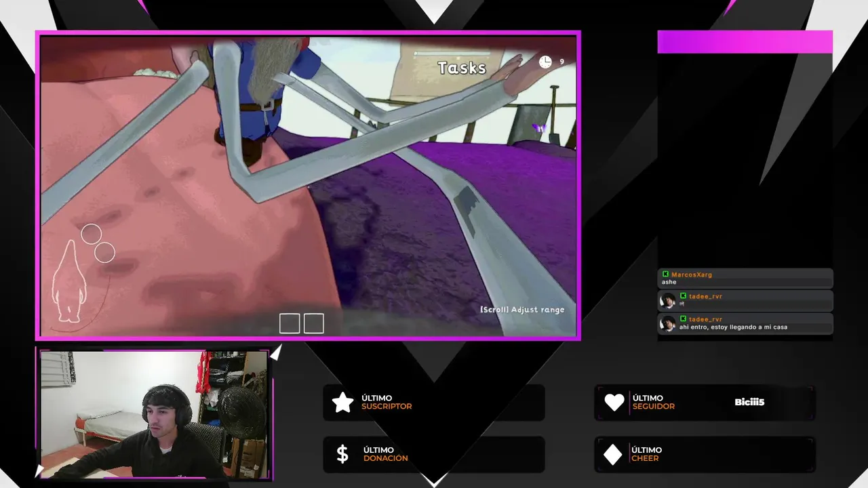Image resolution: width=868 pixels, height=488 pixels.
Task: Click the heart icon for Último Seguidor
Action: (x=614, y=403)
